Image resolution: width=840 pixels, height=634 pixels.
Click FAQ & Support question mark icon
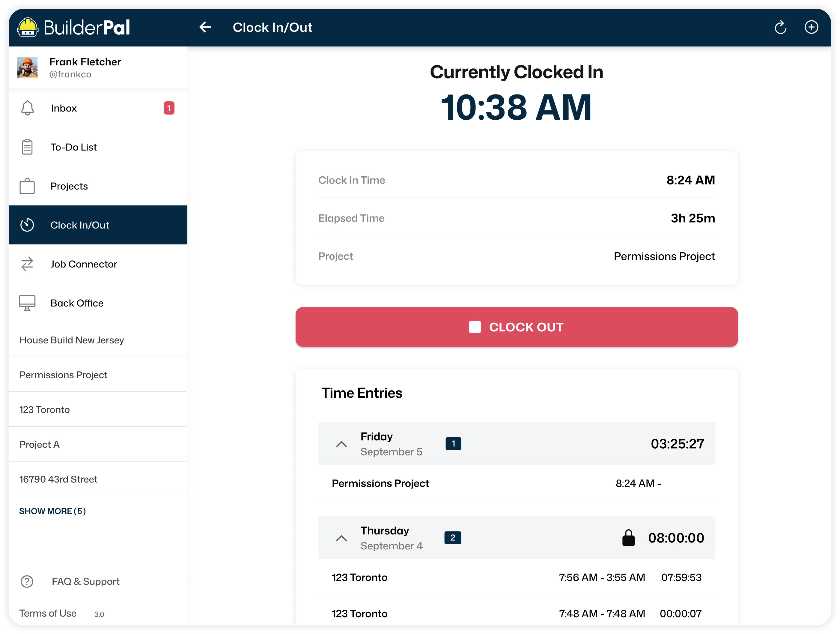click(27, 581)
